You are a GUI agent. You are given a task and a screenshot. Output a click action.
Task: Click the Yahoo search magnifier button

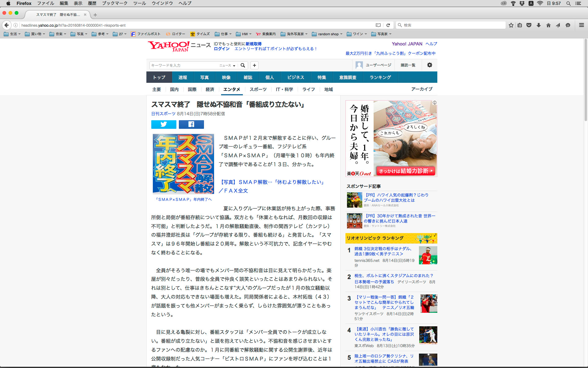tap(243, 65)
